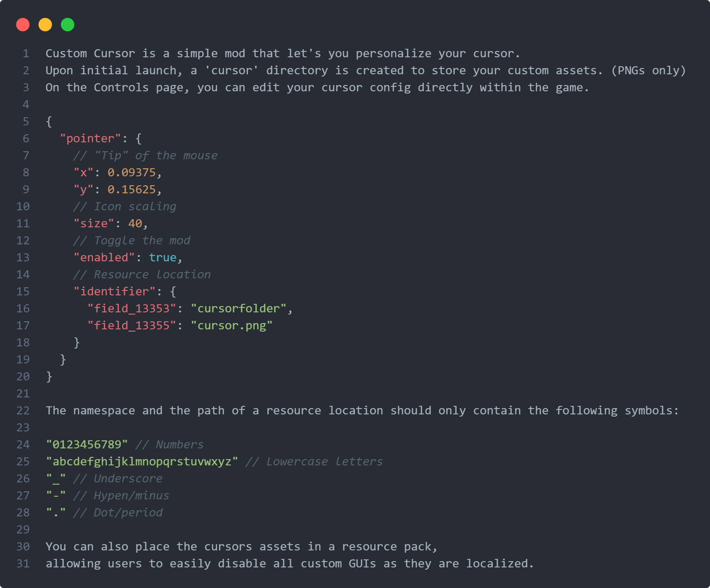Click the "// Hypen/minus" comment
The width and height of the screenshot is (710, 588).
(121, 496)
